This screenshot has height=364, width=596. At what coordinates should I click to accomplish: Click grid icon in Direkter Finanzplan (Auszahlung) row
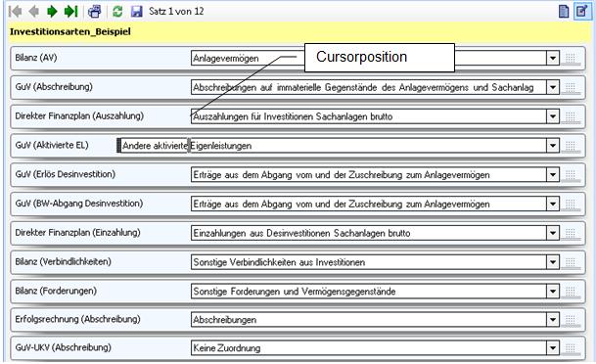(x=571, y=116)
